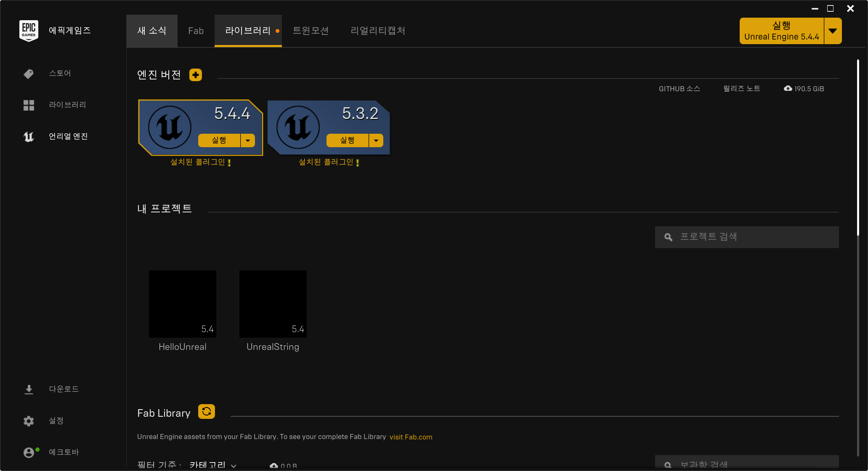Launch engine 5.3.2 with 실행 button
The image size is (868, 471).
tap(347, 140)
